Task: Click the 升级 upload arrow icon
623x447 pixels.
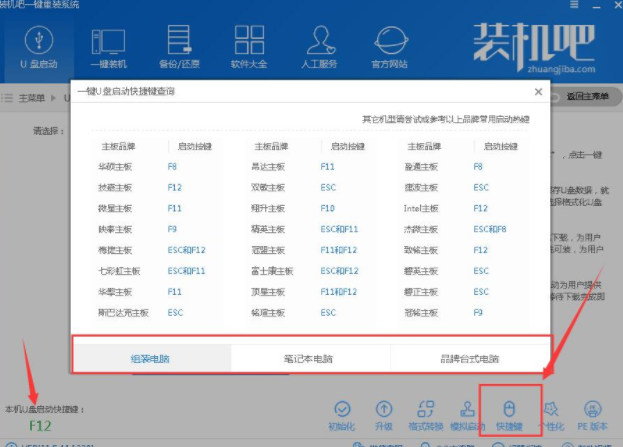Action: click(384, 410)
